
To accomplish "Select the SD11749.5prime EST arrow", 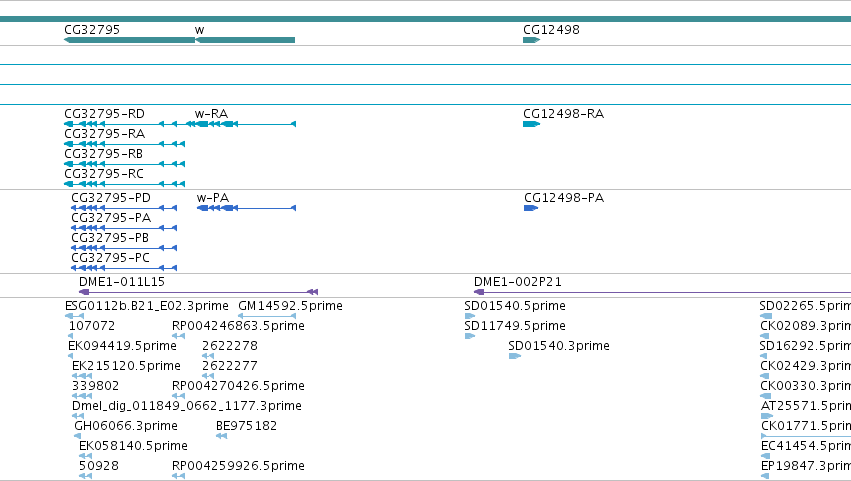I will pos(470,336).
